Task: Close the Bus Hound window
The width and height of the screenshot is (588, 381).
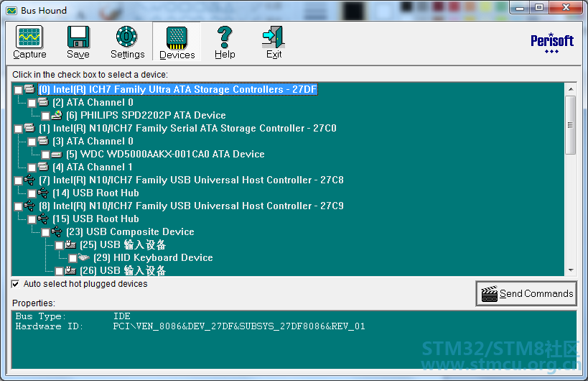Action: click(x=566, y=7)
